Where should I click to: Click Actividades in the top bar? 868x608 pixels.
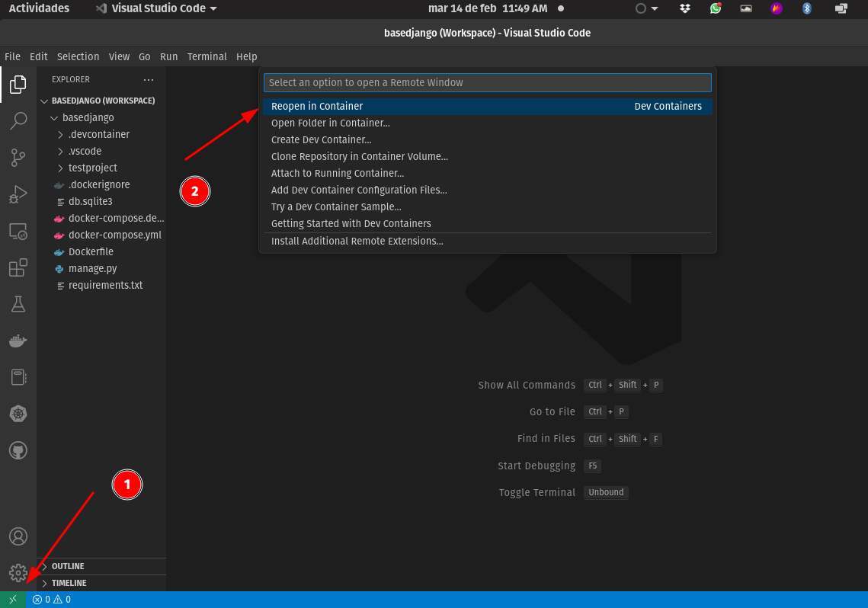click(x=40, y=8)
